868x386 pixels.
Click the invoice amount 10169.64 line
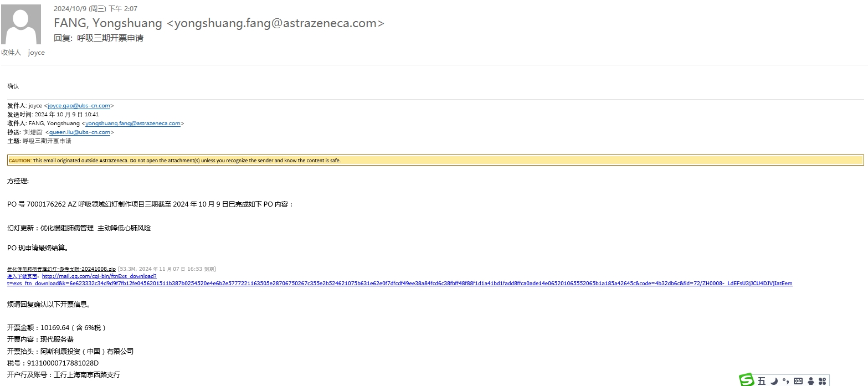[x=57, y=328]
